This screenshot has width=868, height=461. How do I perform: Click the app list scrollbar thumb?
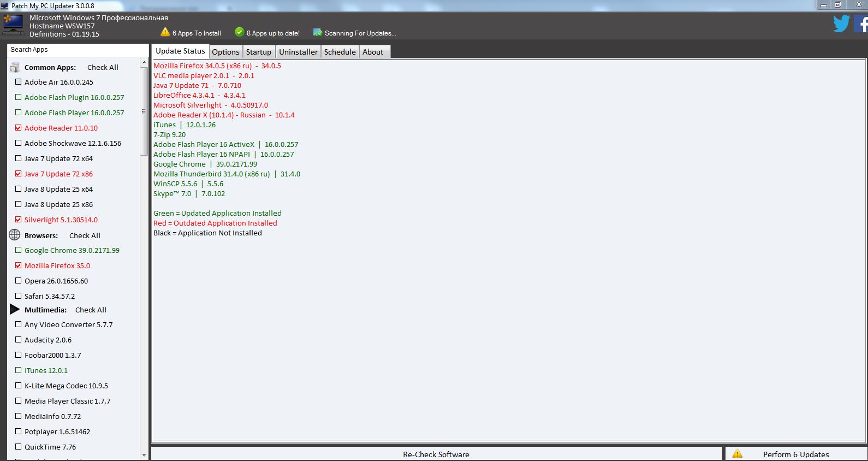pos(144,111)
